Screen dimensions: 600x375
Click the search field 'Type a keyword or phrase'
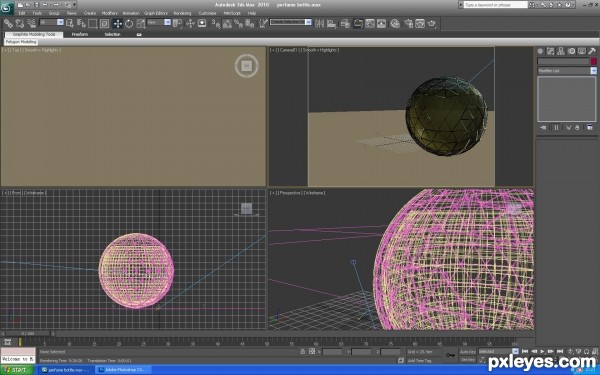pyautogui.click(x=496, y=5)
